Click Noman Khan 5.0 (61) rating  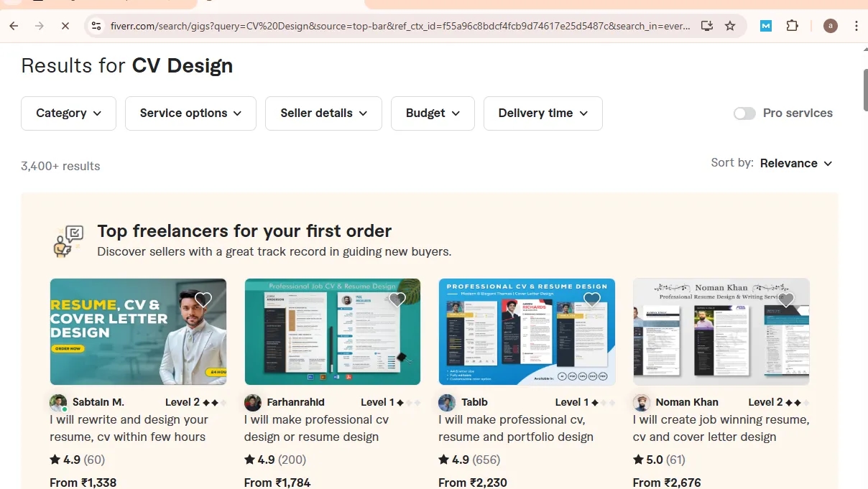pos(660,460)
